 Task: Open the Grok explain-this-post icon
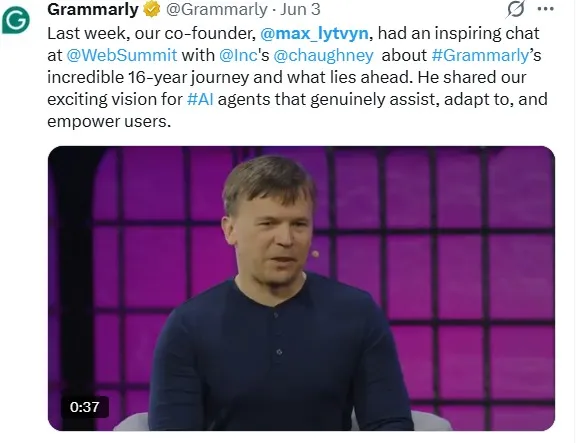tap(515, 9)
